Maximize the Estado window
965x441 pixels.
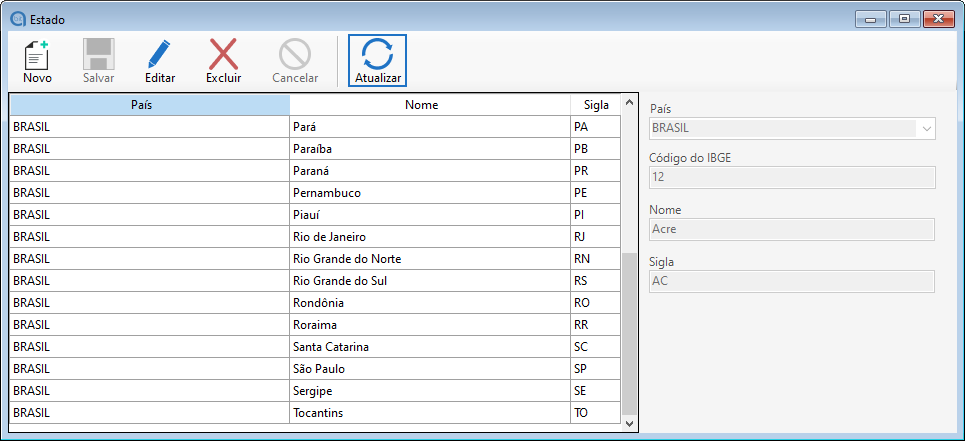(x=904, y=18)
